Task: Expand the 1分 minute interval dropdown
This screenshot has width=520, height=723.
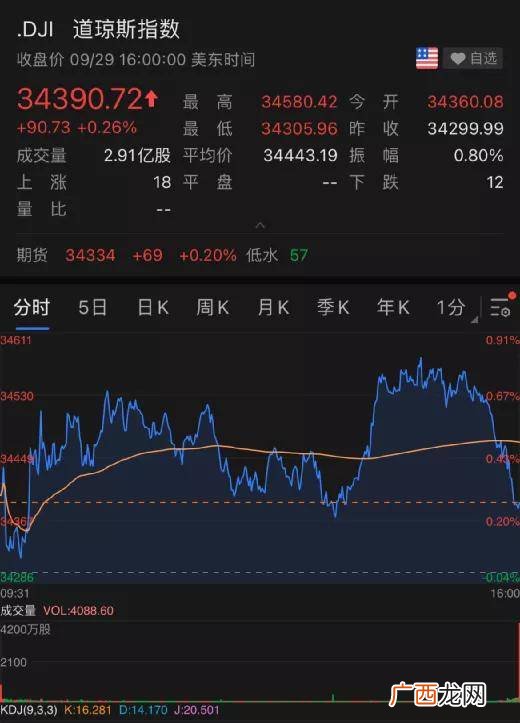Action: coord(455,308)
